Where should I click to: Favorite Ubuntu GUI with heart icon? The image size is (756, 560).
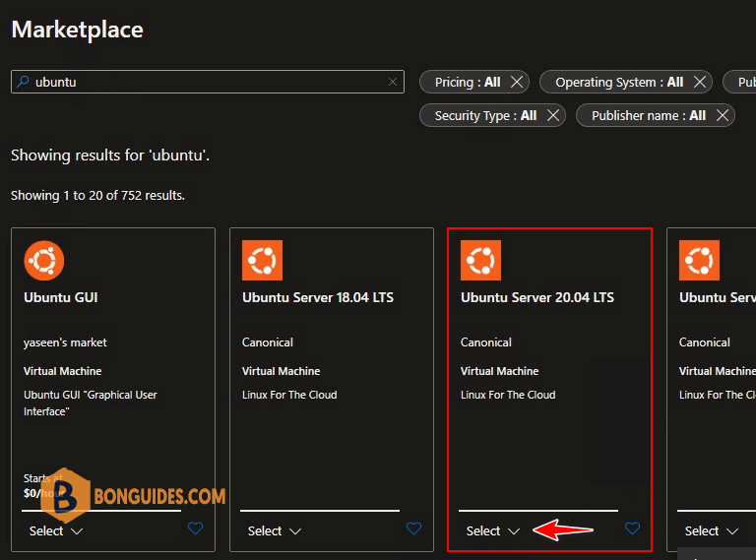195,529
